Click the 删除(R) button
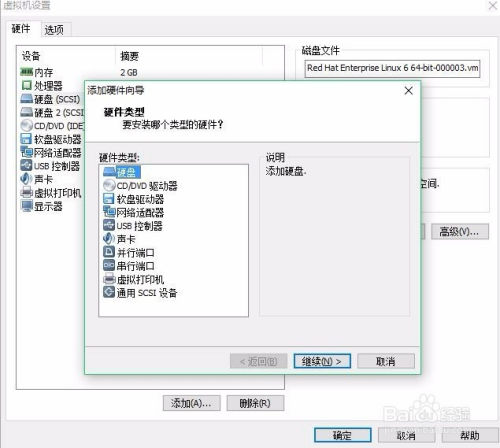The height and width of the screenshot is (448, 500). (255, 403)
